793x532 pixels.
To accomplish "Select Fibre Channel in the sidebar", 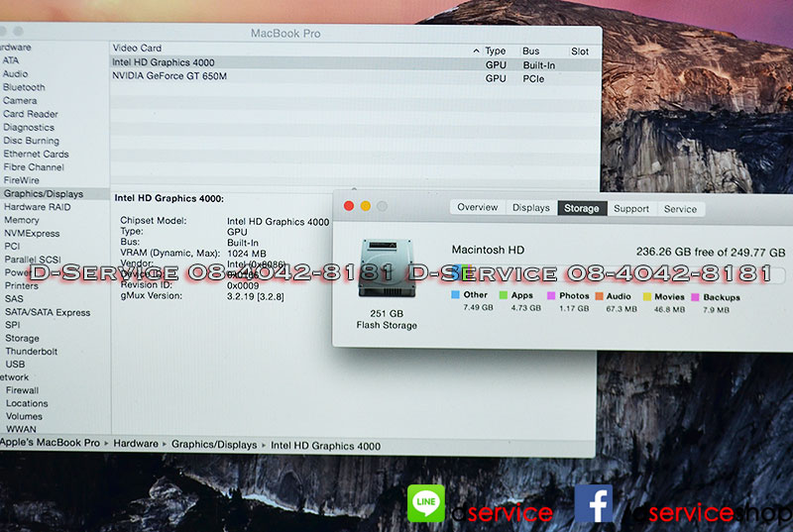I will pyautogui.click(x=34, y=167).
